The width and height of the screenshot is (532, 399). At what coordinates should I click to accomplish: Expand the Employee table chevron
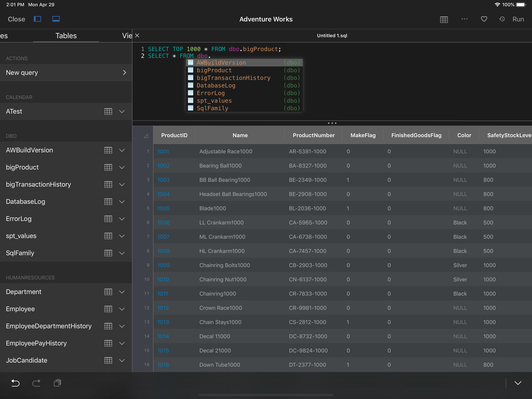pyautogui.click(x=122, y=309)
